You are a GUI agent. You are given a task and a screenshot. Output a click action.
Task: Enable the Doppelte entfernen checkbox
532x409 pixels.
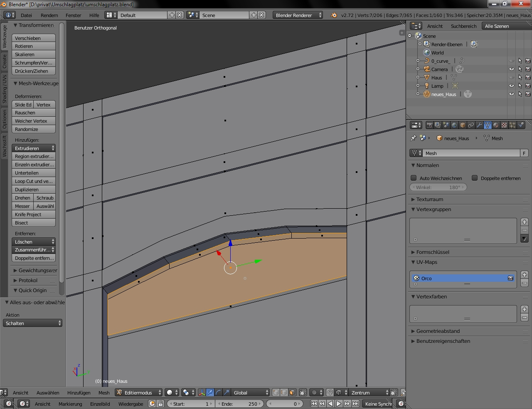pos(475,178)
